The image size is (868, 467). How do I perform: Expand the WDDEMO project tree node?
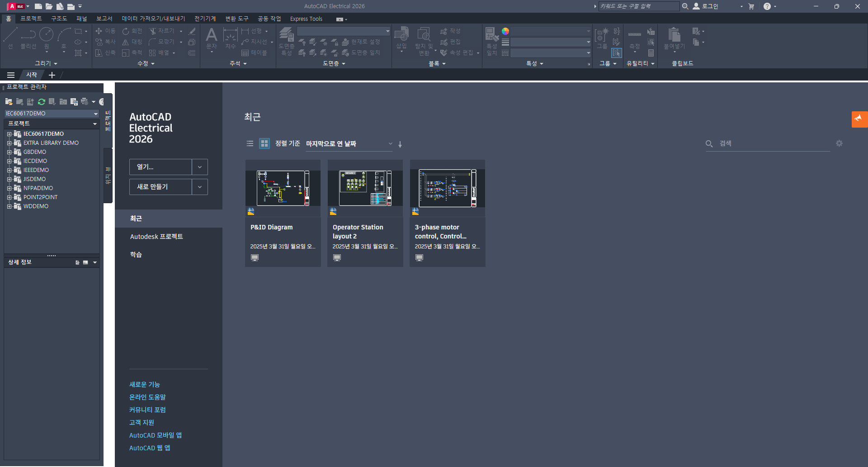point(9,206)
